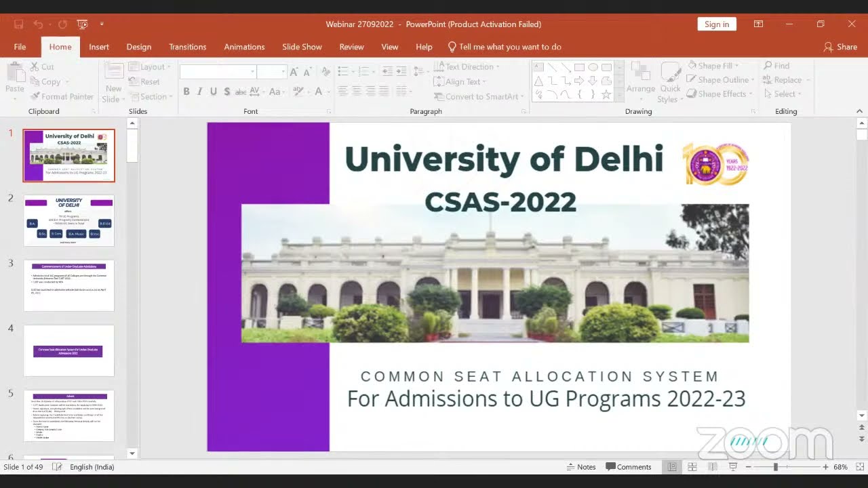Click Tell me what you want to do

click(505, 47)
